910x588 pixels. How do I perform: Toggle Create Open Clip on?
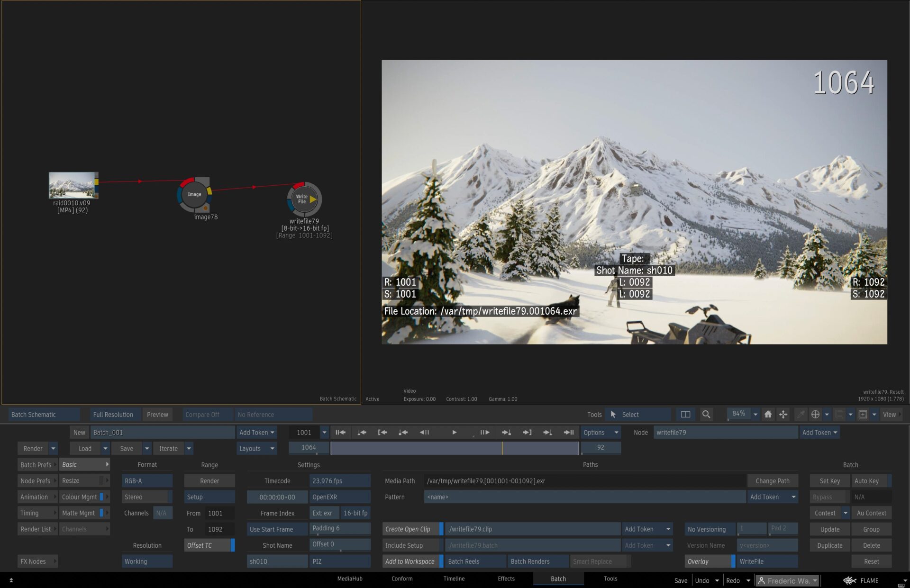click(x=409, y=529)
